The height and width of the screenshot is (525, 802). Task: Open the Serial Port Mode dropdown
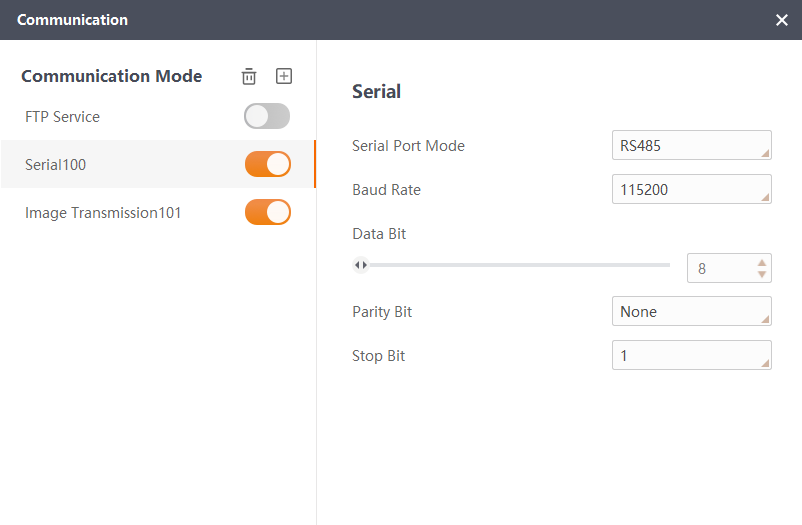point(692,145)
